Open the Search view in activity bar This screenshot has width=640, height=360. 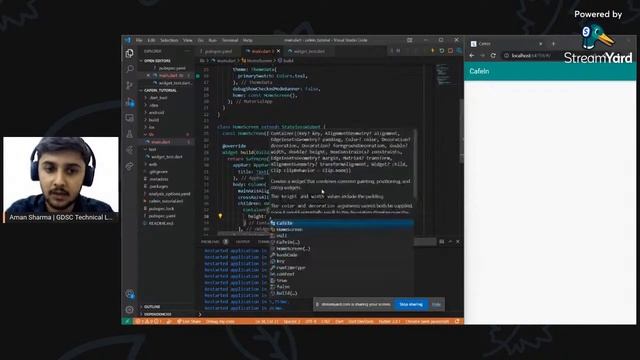tap(130, 69)
